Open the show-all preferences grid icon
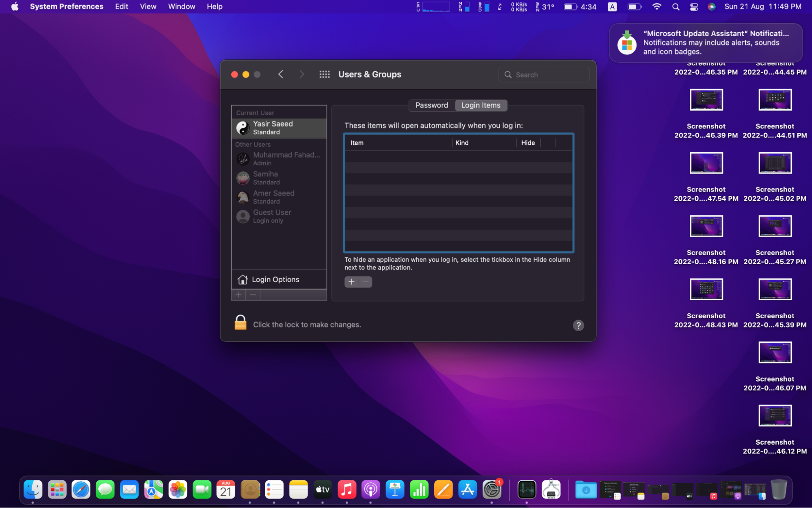 [324, 74]
